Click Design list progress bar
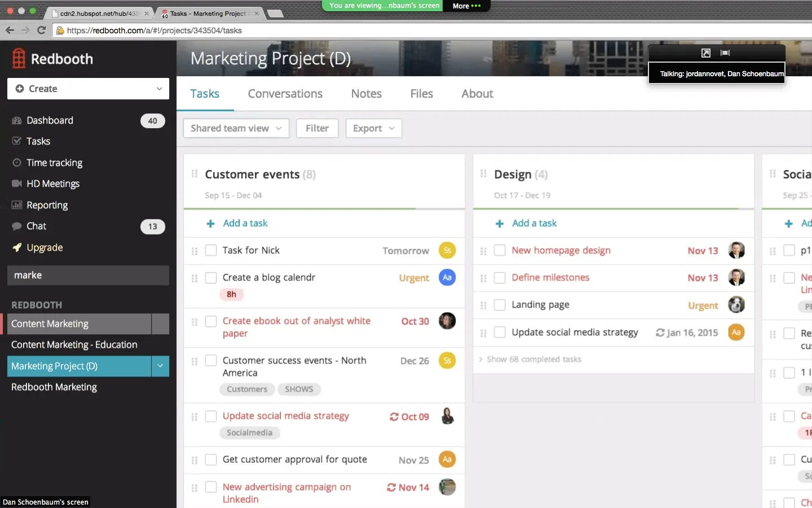 614,209
